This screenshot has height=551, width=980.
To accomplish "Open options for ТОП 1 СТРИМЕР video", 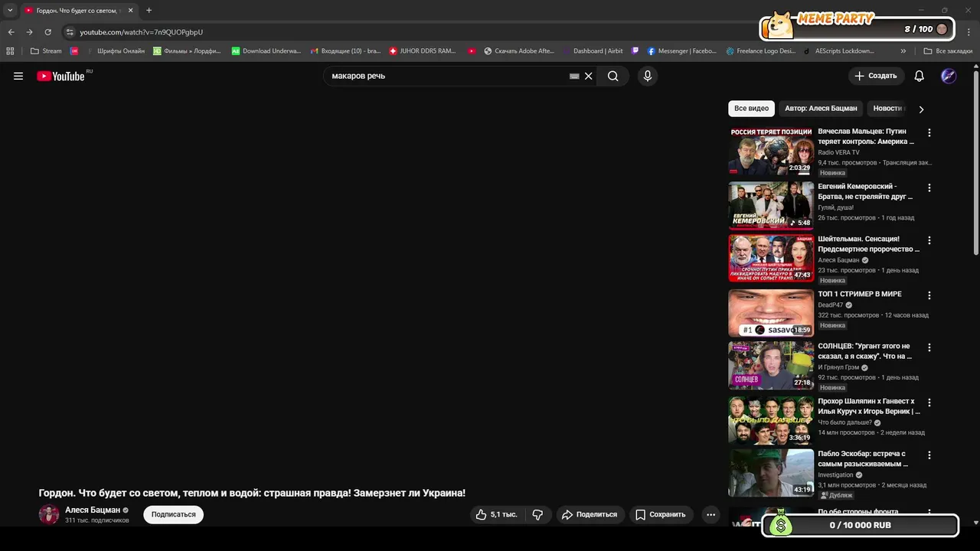I will coord(929,295).
